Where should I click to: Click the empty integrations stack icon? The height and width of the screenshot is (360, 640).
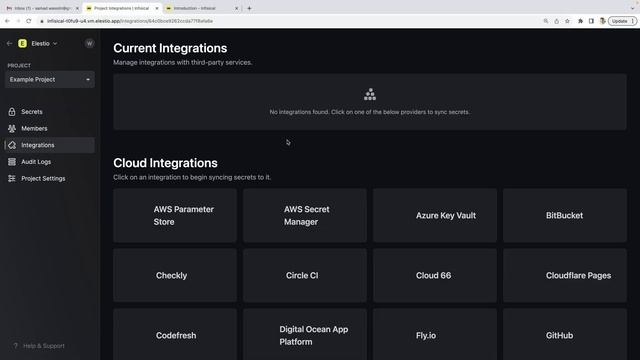(x=370, y=94)
